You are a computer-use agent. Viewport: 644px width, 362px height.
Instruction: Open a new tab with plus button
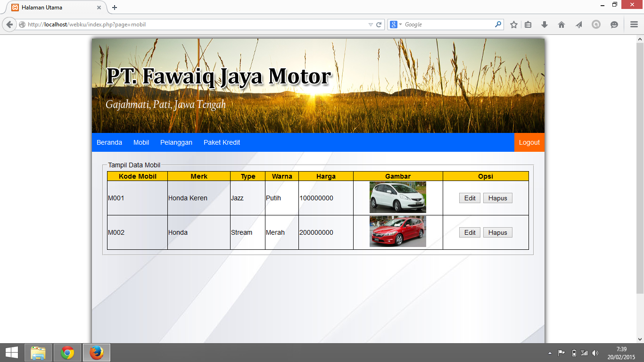tap(115, 8)
